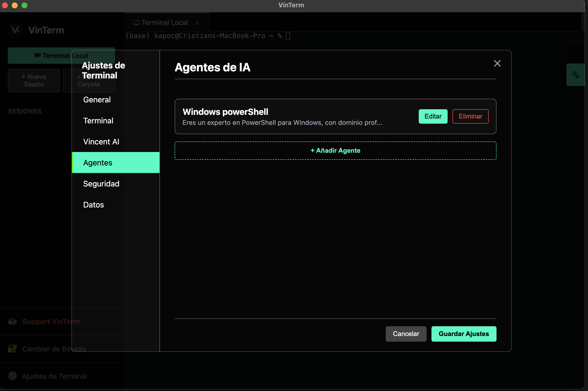Save settings with Guardar Ajustes
This screenshot has width=588, height=391.
pos(464,334)
